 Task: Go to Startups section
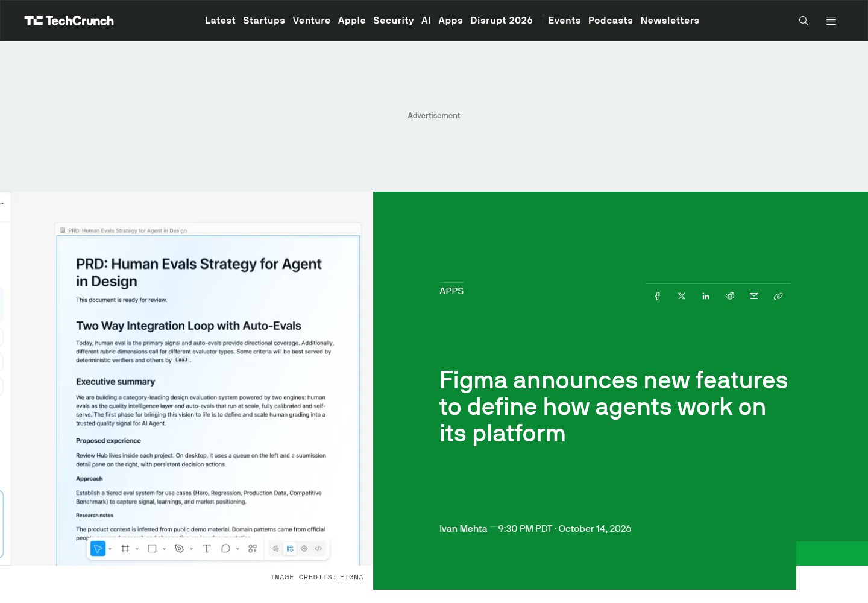(264, 21)
